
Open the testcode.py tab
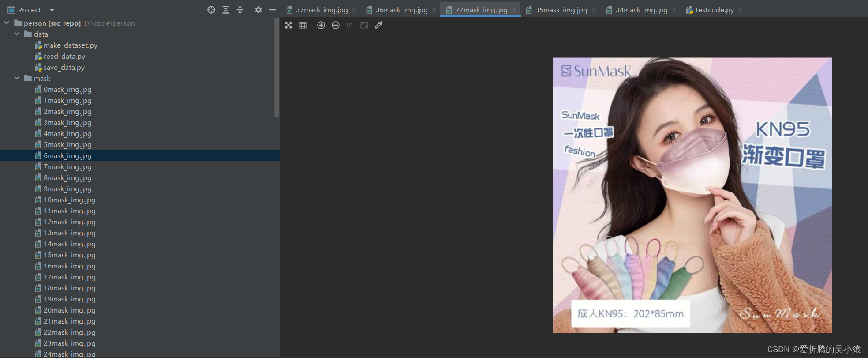tap(715, 10)
